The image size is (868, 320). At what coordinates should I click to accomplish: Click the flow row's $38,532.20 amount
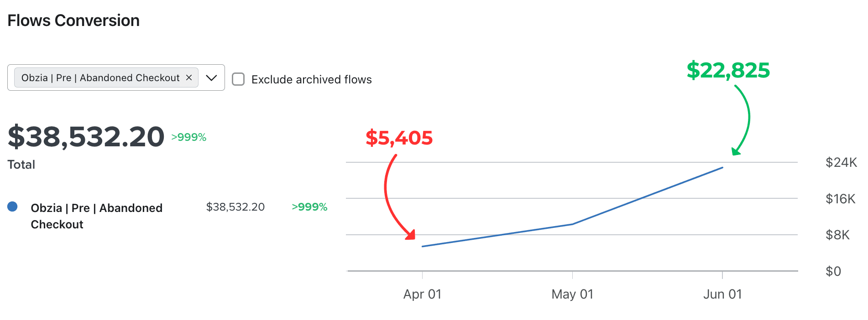[x=235, y=207]
